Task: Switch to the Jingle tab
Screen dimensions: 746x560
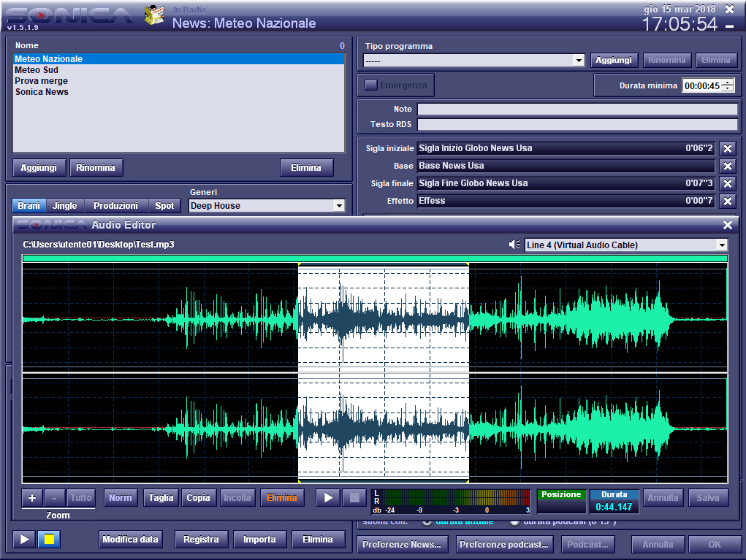Action: 65,206
